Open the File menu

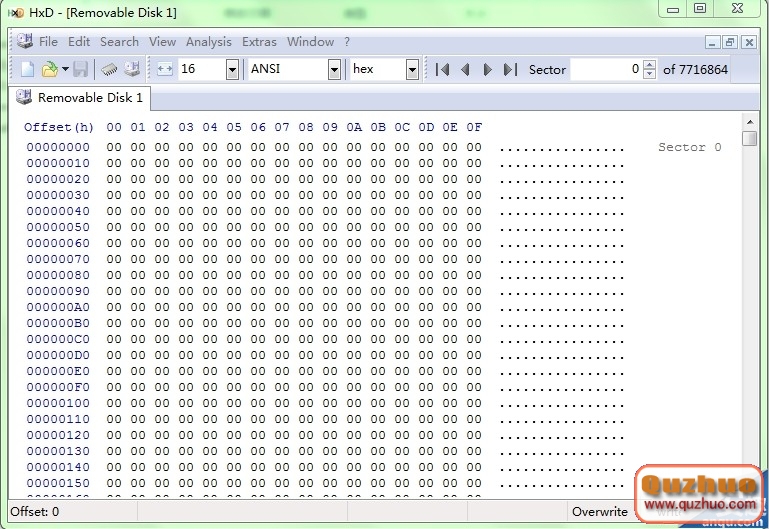tap(49, 42)
